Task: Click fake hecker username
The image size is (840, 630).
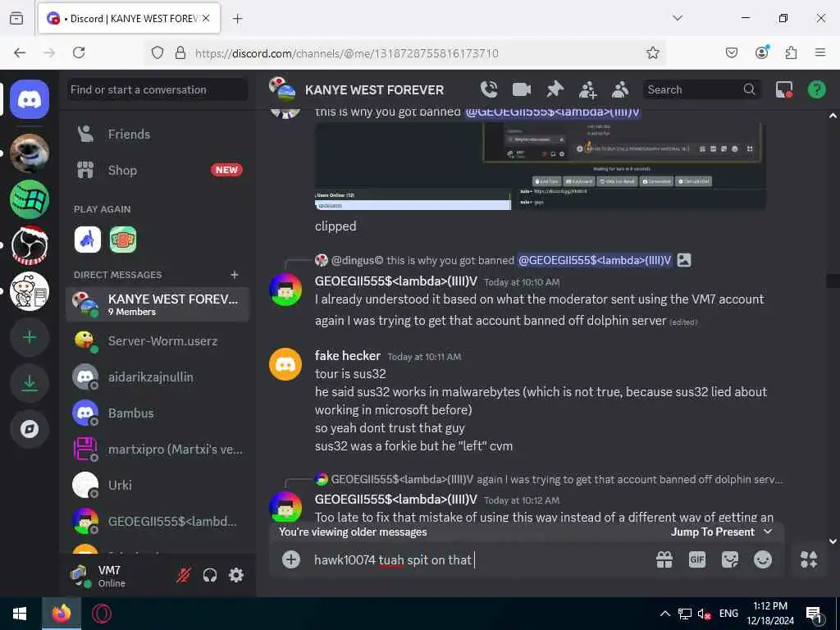Action: coord(348,356)
